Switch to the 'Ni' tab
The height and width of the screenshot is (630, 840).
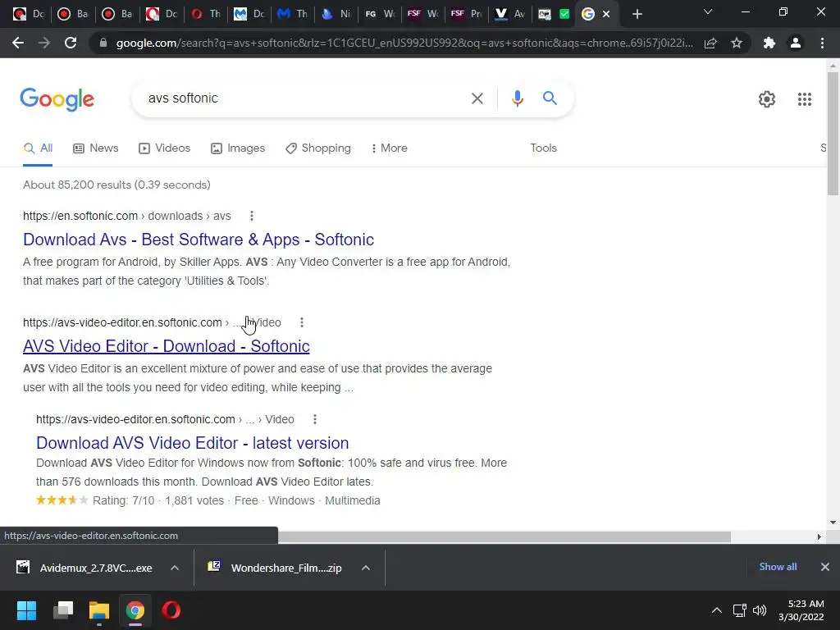pos(336,14)
